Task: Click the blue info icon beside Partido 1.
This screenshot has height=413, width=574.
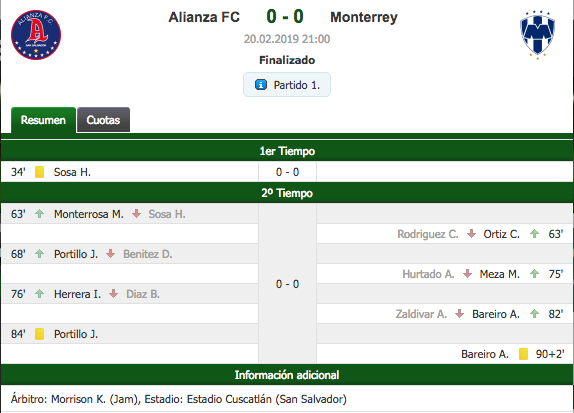Action: (261, 85)
